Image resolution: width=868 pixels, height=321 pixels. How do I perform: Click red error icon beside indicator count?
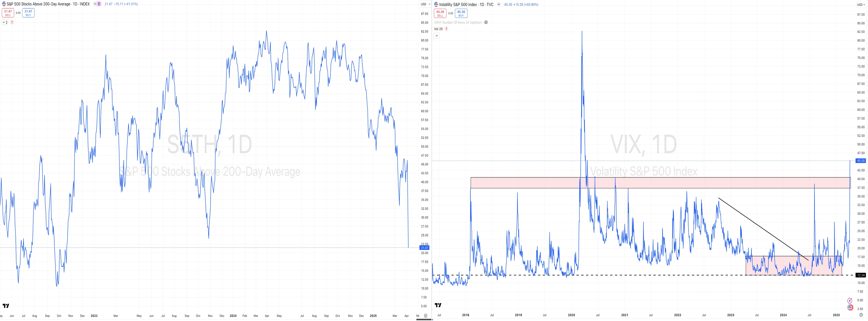pyautogui.click(x=12, y=22)
